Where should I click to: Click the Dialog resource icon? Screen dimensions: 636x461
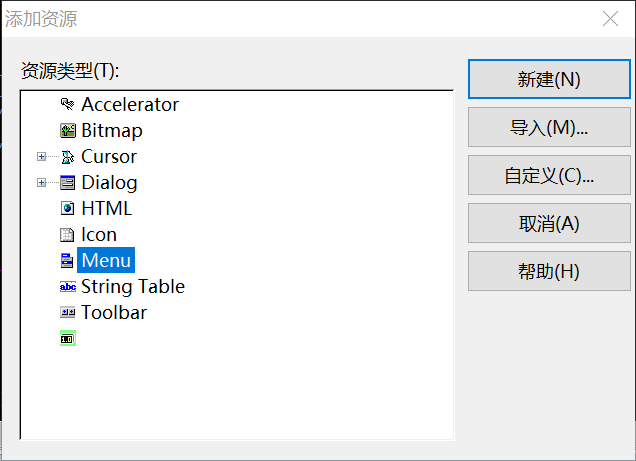click(68, 183)
